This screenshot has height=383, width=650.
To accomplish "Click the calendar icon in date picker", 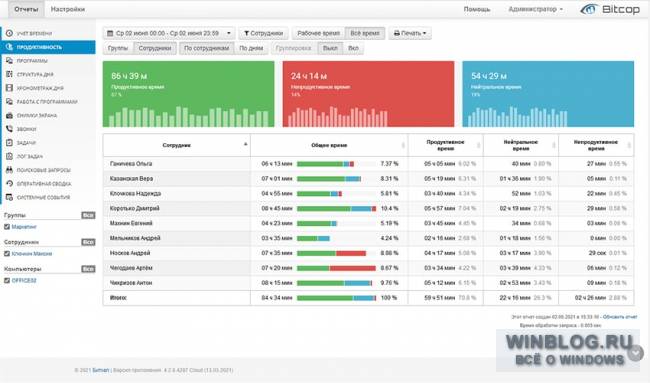I will (x=110, y=33).
